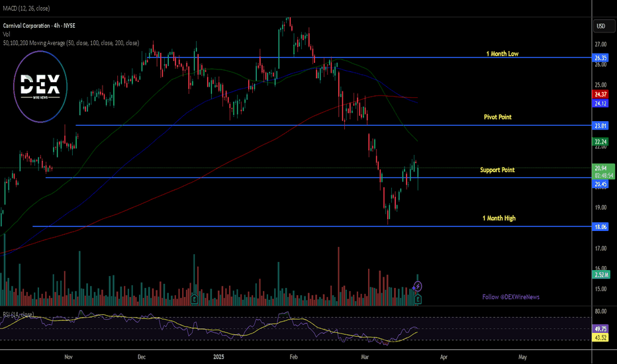The image size is (617, 364).
Task: Click the 27.00 price axis tick
Action: (600, 44)
